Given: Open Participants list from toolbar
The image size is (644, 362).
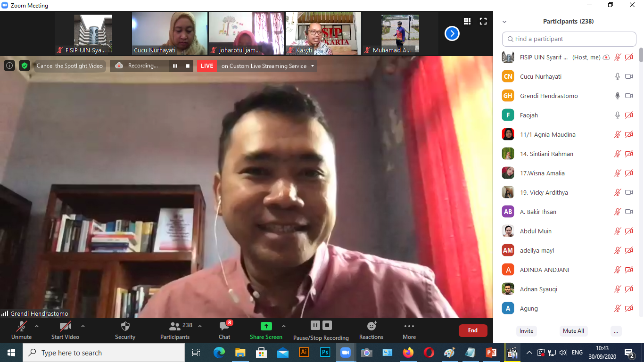Looking at the screenshot, I should click(175, 330).
